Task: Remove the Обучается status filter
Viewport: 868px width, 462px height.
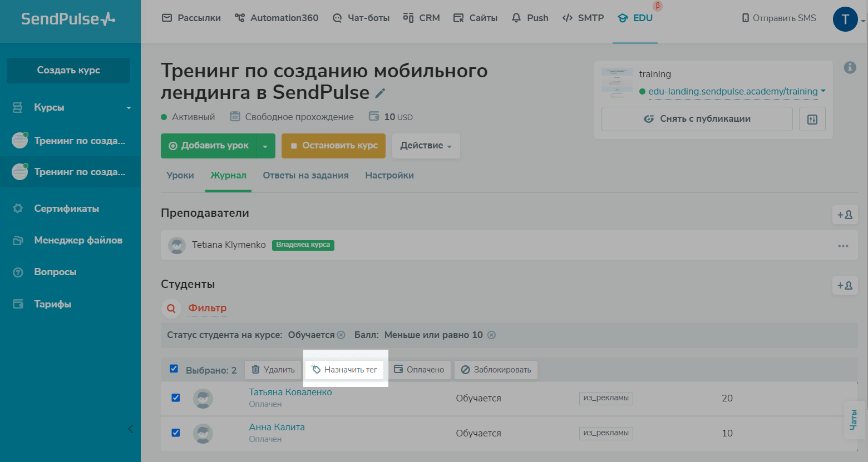Action: pyautogui.click(x=341, y=335)
